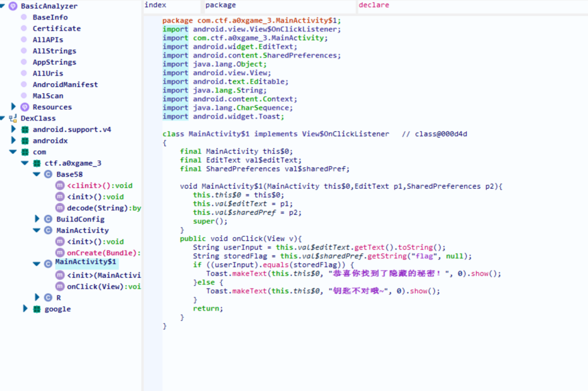Expand the Resources node
The width and height of the screenshot is (588, 391).
14,107
